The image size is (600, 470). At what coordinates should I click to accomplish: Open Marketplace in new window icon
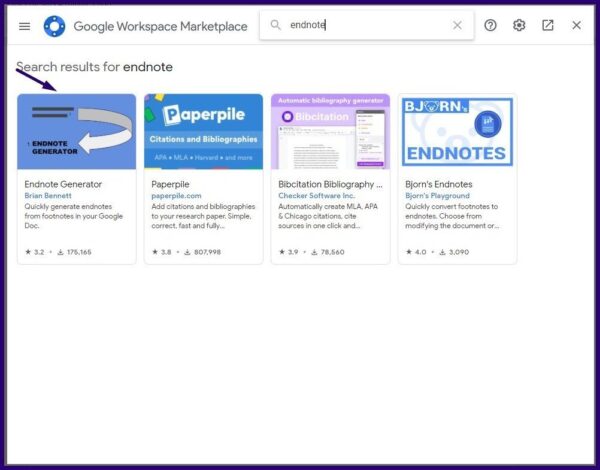pos(548,25)
